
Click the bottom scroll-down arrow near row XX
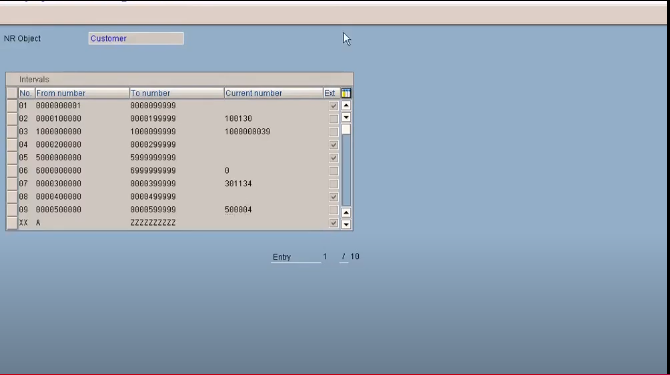(346, 224)
